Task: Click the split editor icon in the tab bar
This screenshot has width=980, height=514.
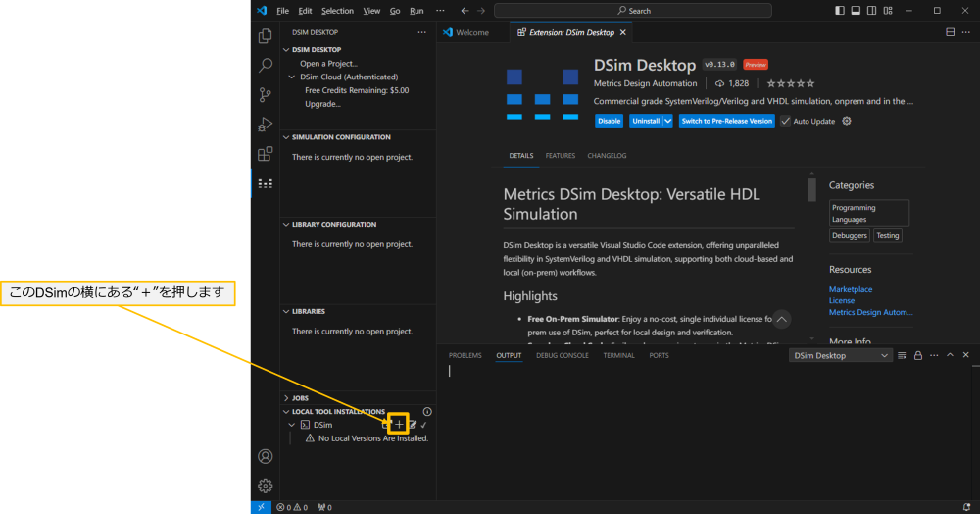Action: pyautogui.click(x=950, y=32)
